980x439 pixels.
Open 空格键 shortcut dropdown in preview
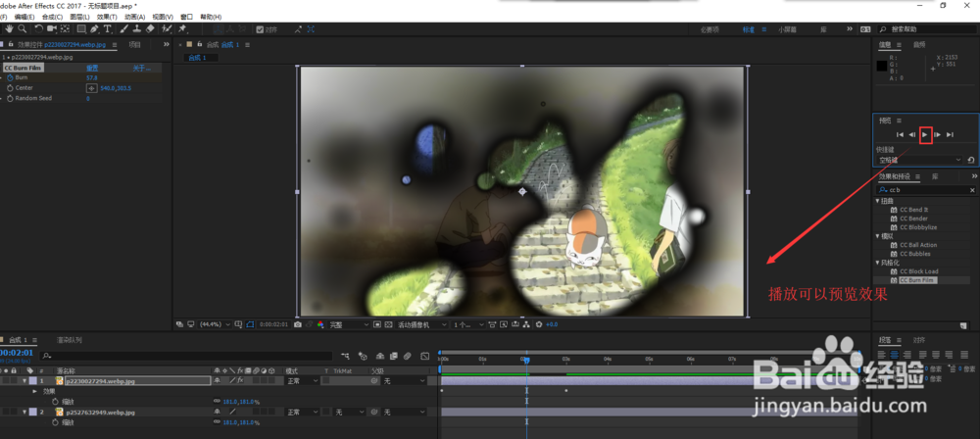click(x=919, y=160)
